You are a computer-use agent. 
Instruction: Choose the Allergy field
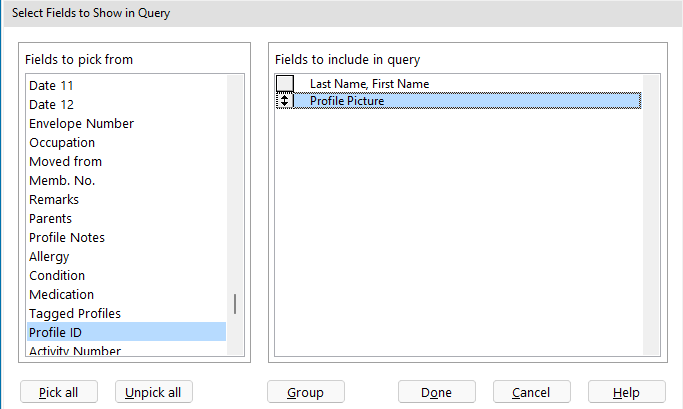coord(49,256)
